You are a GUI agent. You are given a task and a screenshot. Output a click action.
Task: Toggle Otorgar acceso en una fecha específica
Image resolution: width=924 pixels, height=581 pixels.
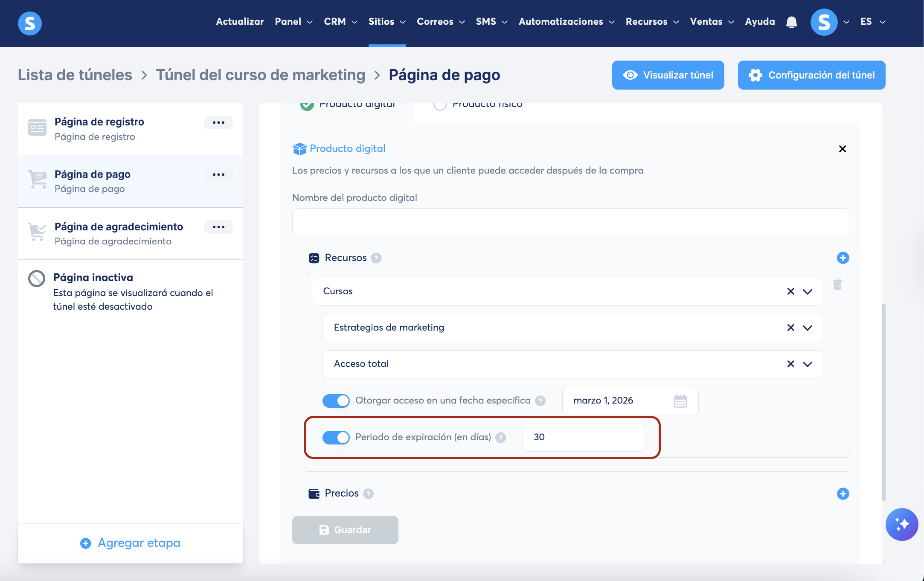tap(336, 401)
